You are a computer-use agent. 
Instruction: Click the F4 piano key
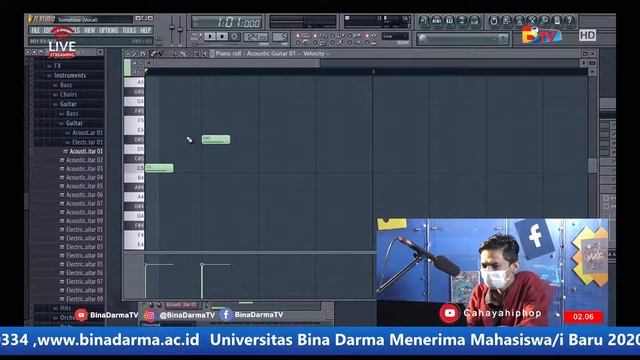(x=134, y=235)
